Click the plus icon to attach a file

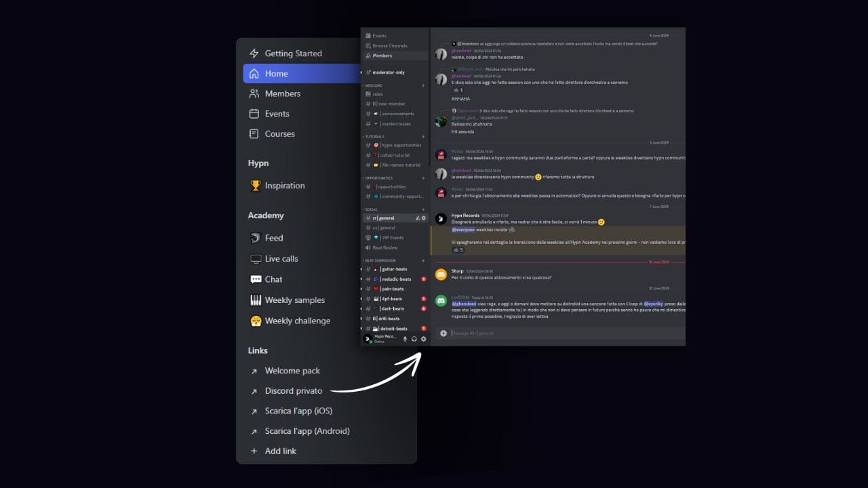coord(443,333)
